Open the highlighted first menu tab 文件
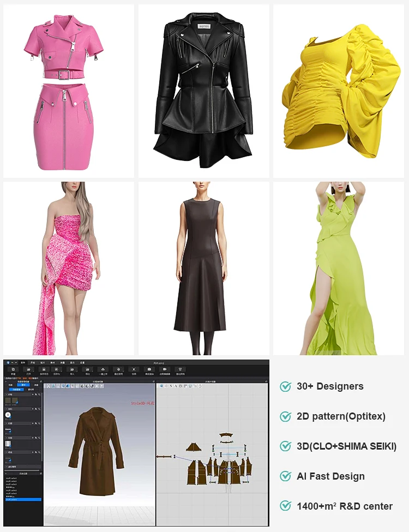The width and height of the screenshot is (409, 532). (23, 363)
